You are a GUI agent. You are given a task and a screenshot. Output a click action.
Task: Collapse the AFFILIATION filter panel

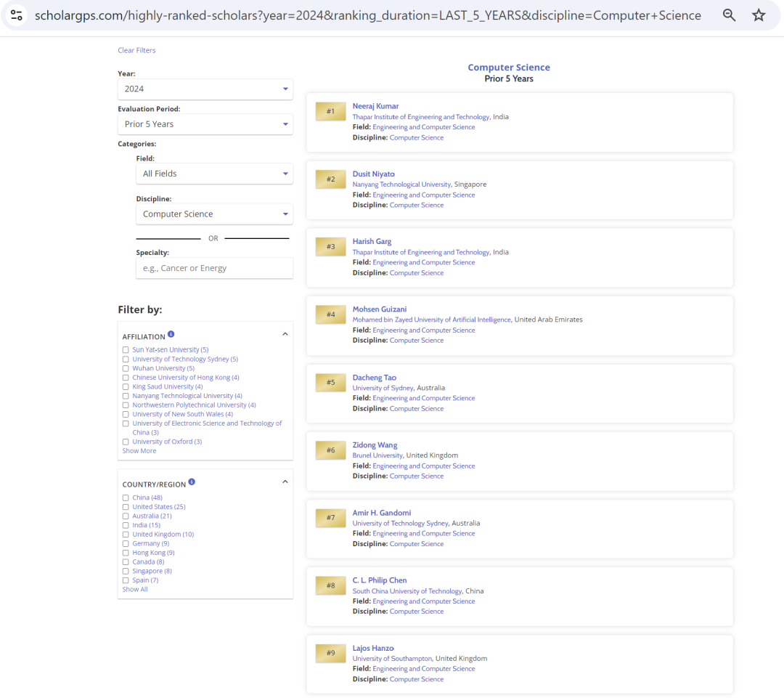pos(285,334)
